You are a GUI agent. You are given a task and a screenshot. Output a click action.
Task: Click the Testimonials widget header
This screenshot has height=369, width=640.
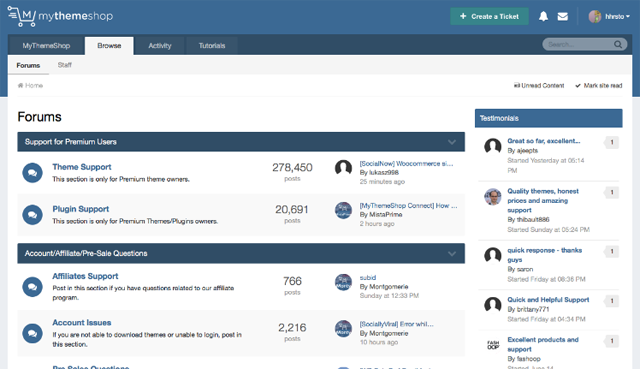pos(549,118)
